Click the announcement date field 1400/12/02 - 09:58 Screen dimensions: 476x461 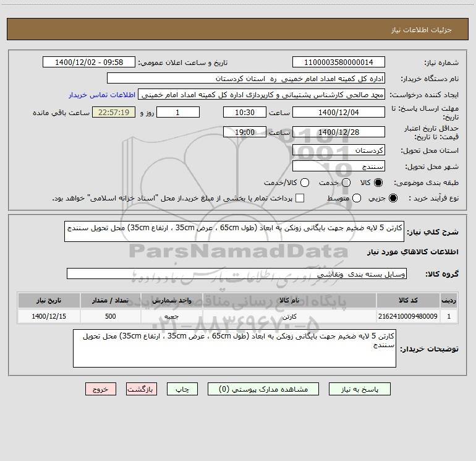click(89, 62)
